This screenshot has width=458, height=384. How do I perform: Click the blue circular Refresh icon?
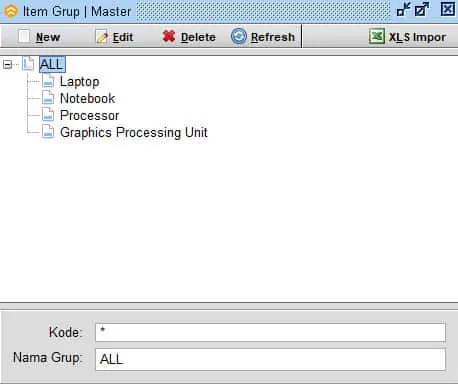point(239,36)
